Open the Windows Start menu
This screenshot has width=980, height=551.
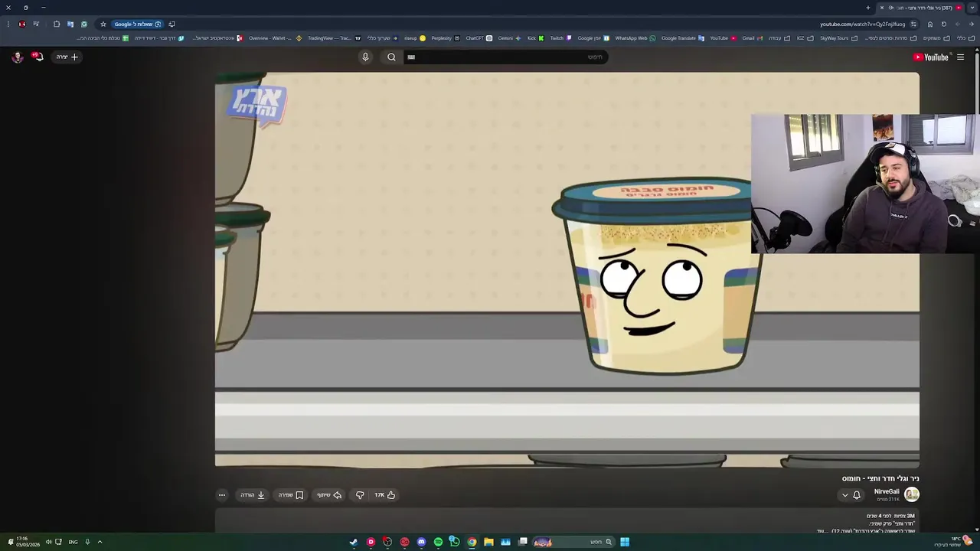(x=625, y=542)
